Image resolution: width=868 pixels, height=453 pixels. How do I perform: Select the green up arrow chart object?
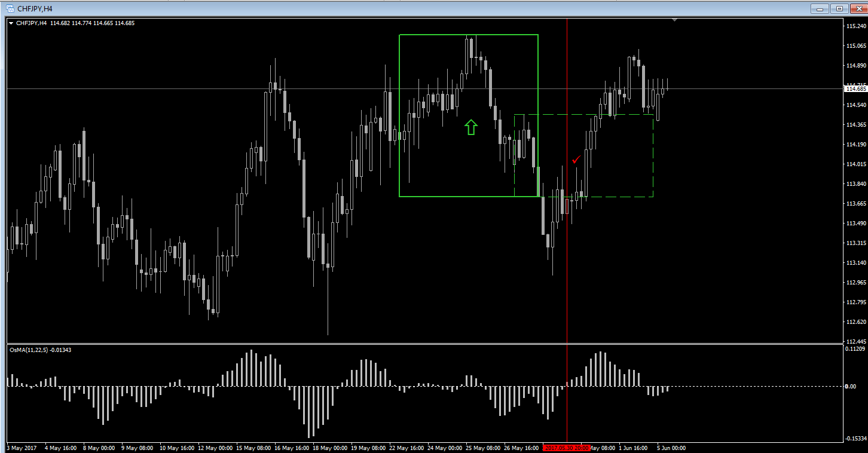click(x=471, y=127)
